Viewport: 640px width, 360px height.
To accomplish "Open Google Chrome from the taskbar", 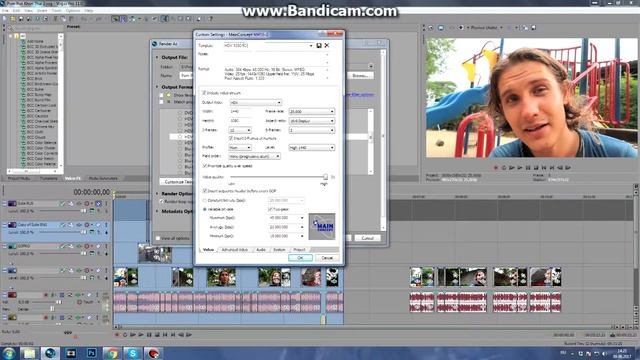I will [112, 353].
